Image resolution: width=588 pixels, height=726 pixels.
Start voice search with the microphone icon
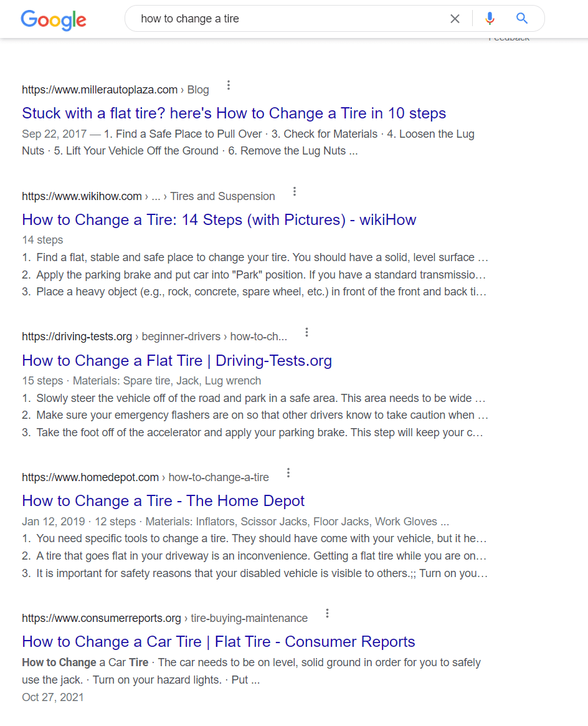[x=490, y=19]
